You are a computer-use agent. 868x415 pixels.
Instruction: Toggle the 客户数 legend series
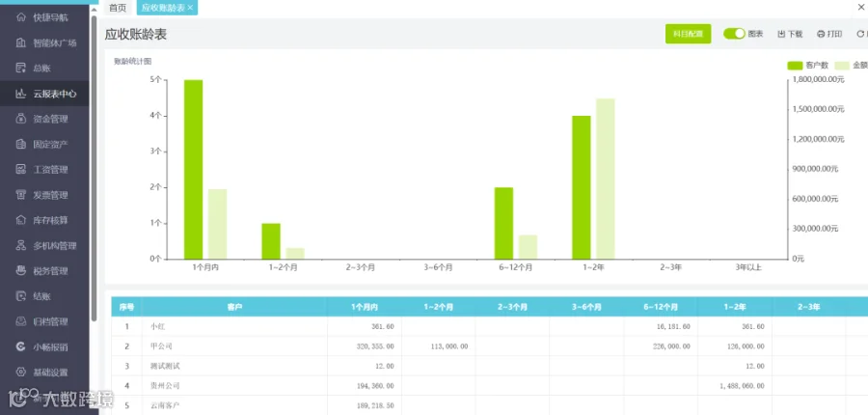[x=807, y=66]
